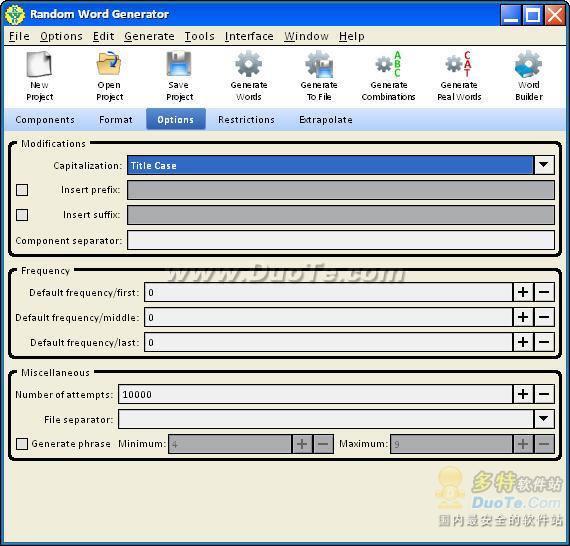This screenshot has width=570, height=546.
Task: Select the Options tab
Action: tap(176, 119)
